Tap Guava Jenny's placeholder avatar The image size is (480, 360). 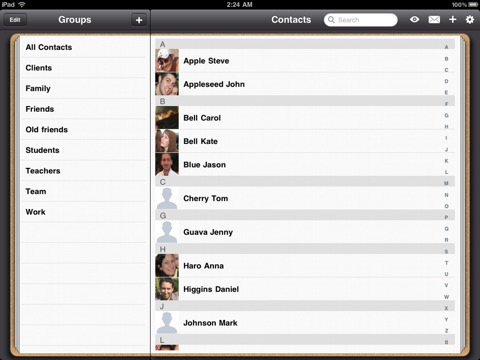[167, 232]
